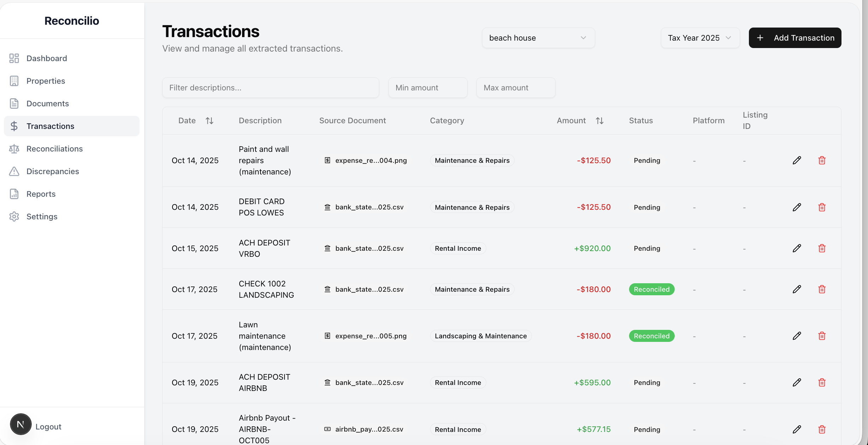Click the Reconcilio app title
The image size is (868, 445).
[x=72, y=21]
